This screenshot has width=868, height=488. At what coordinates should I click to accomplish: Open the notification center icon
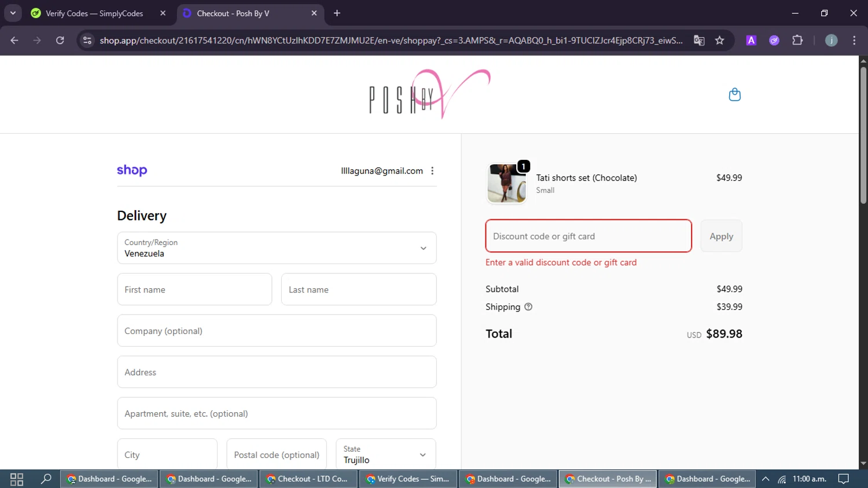tap(844, 479)
